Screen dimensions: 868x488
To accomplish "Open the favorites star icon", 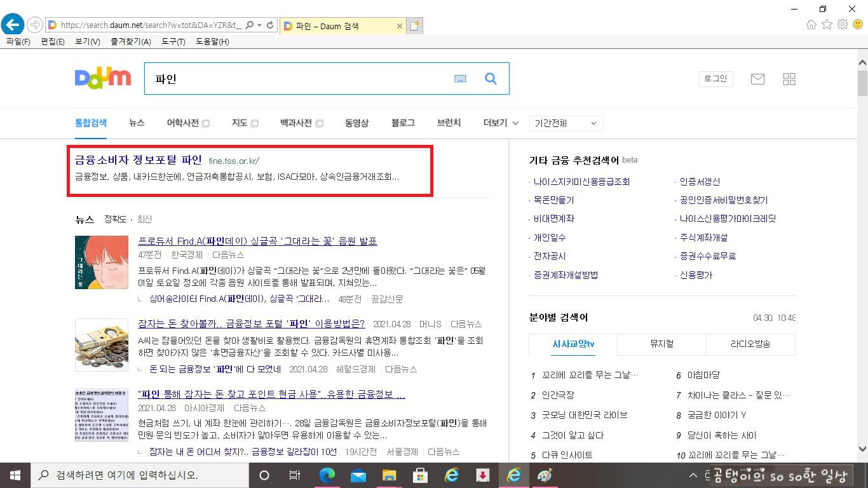I will tap(827, 24).
